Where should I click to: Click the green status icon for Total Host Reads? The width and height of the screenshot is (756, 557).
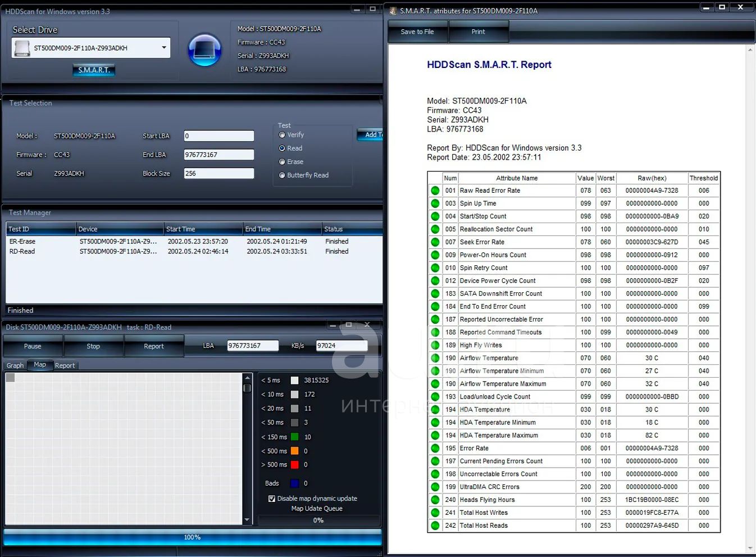(x=435, y=526)
